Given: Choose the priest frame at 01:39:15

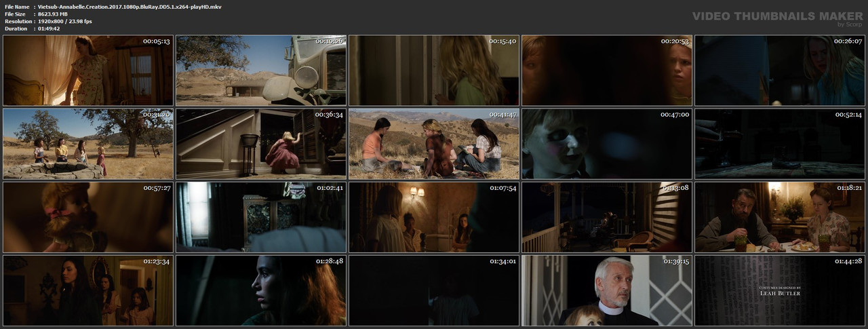Looking at the screenshot, I should coord(607,290).
